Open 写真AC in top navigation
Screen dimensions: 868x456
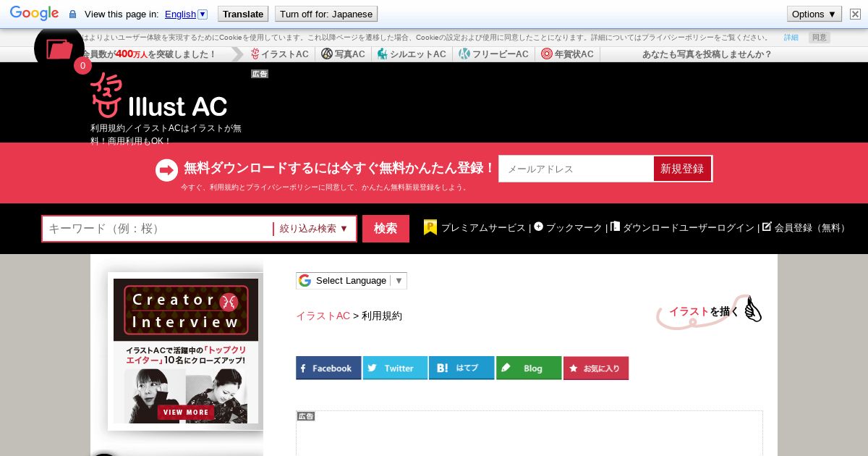pos(344,54)
